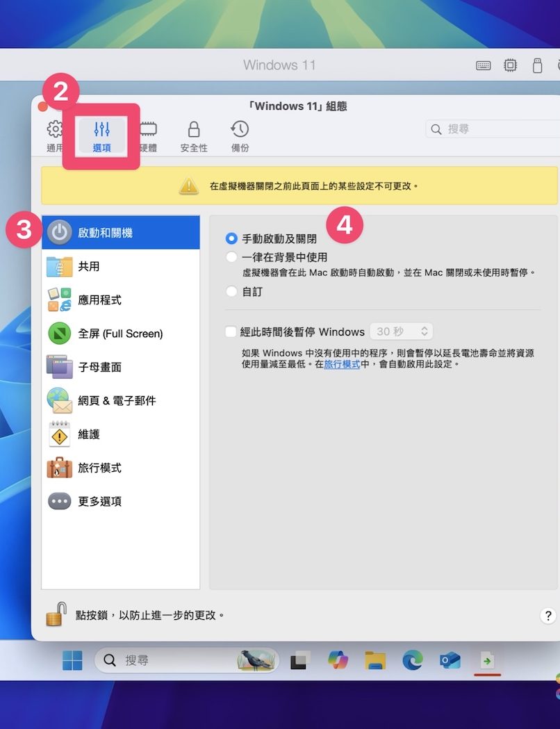This screenshot has height=729, width=560.
Task: Open the 共用 sharing settings
Action: click(88, 266)
